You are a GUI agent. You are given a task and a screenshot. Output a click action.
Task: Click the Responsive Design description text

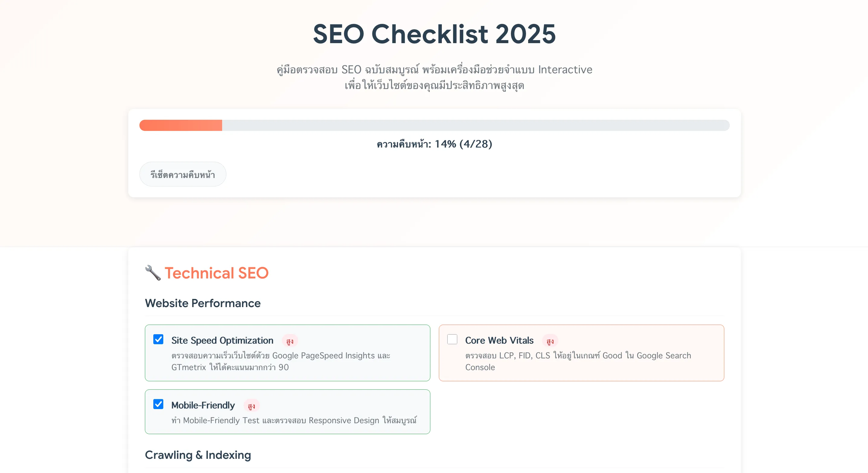tap(294, 420)
